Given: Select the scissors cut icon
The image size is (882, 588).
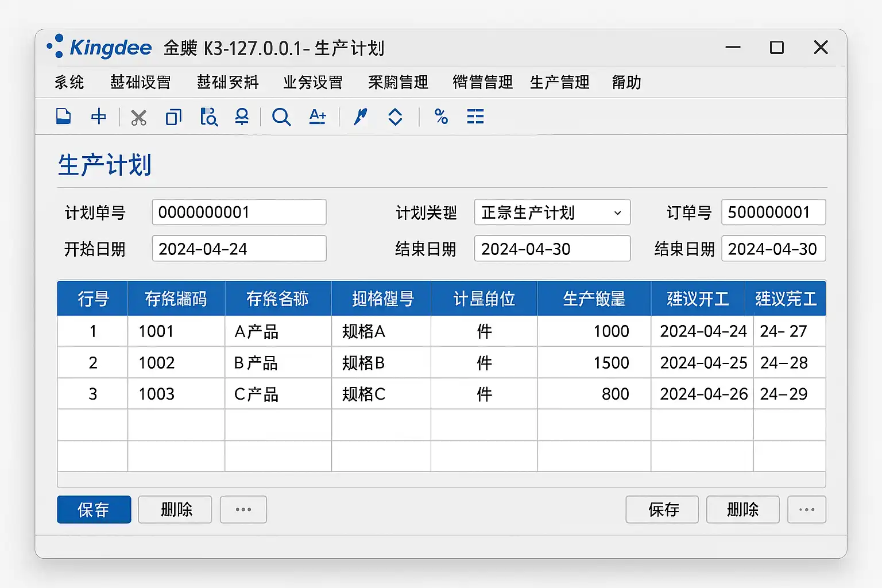Looking at the screenshot, I should pos(138,117).
